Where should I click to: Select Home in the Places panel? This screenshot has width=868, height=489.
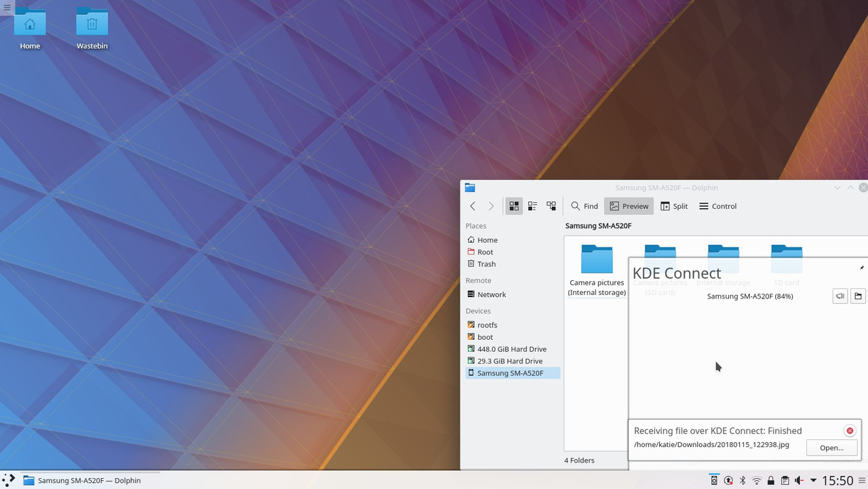coord(513,240)
